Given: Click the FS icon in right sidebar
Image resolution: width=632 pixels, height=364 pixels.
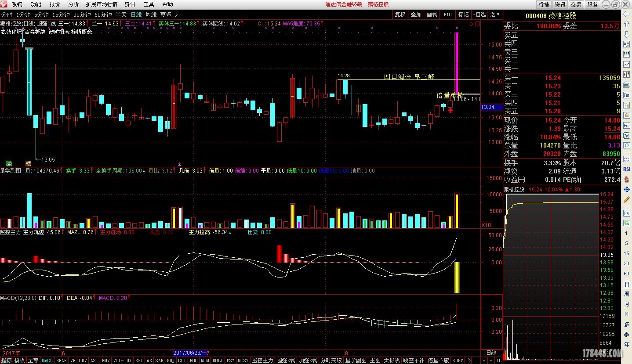Looking at the screenshot, I should [627, 213].
